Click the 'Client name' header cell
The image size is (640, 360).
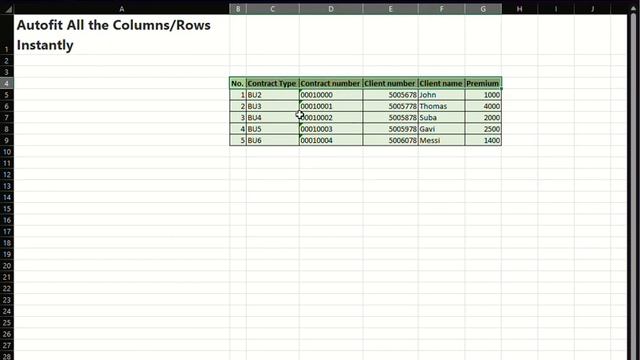pyautogui.click(x=442, y=83)
